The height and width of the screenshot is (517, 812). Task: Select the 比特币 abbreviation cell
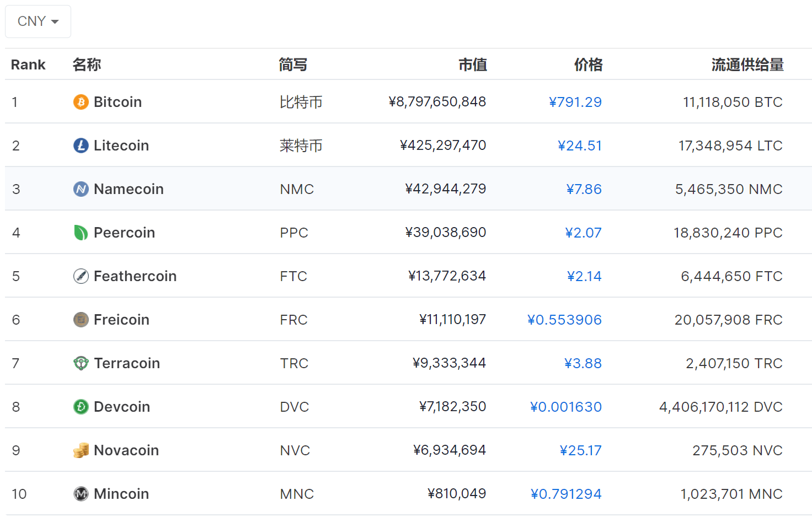click(301, 102)
